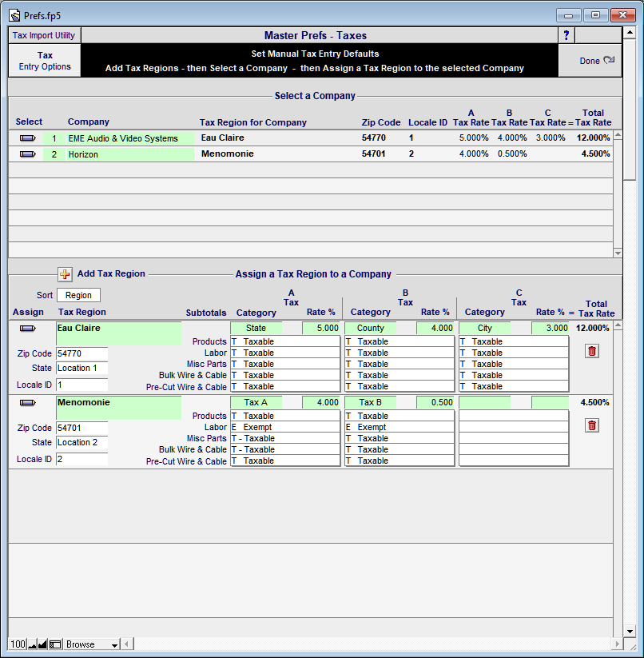The image size is (644, 658).
Task: Edit the Eau Claire tax region name field
Action: click(x=119, y=333)
